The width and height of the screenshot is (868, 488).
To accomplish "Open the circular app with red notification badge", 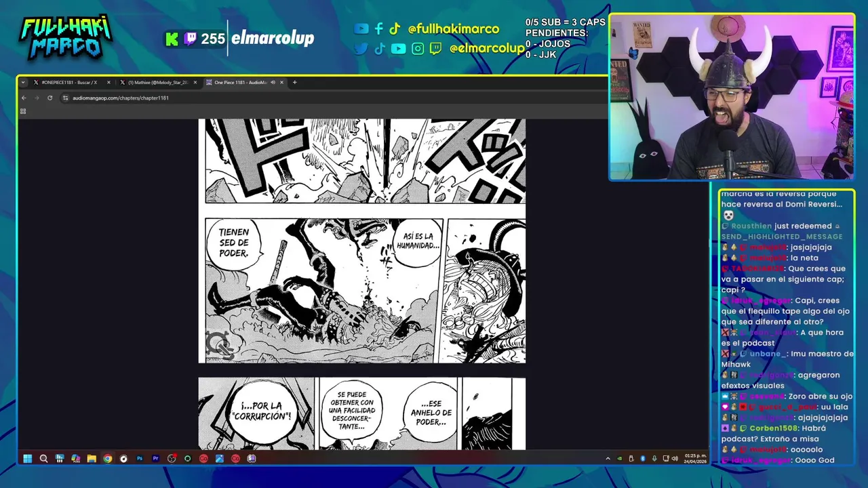I will coord(172,458).
